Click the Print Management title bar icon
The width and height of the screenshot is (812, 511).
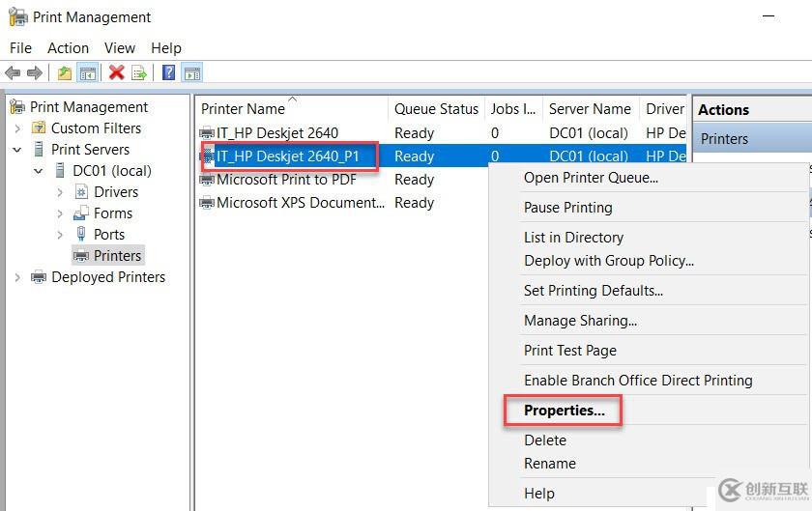coord(18,17)
